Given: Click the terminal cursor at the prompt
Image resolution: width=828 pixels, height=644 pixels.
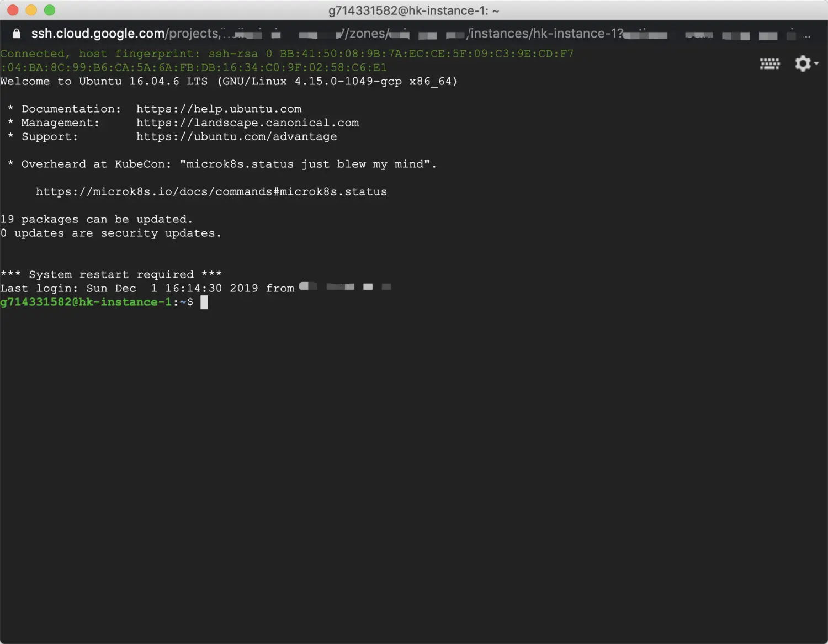Looking at the screenshot, I should [x=204, y=302].
